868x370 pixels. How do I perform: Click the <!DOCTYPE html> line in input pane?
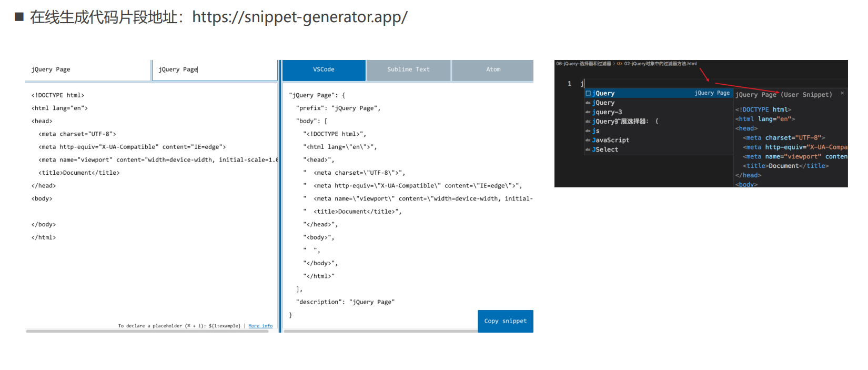58,95
